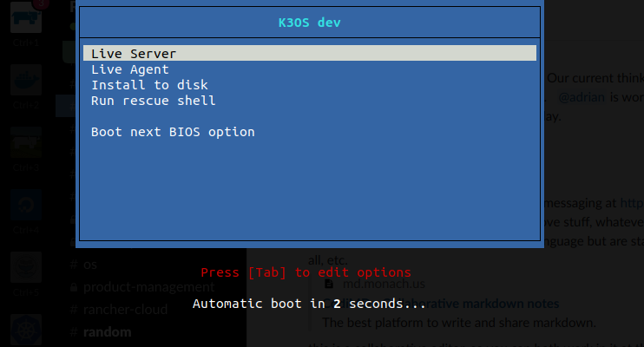Viewport: 644px width, 347px height.
Task: Click the Automatic boot countdown text
Action: tap(310, 304)
